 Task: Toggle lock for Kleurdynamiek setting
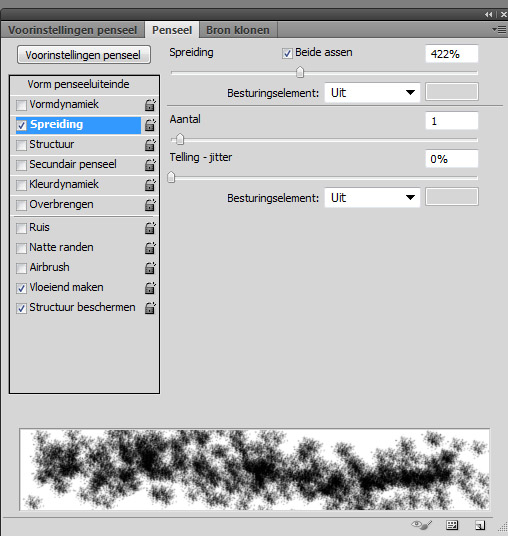pyautogui.click(x=150, y=185)
